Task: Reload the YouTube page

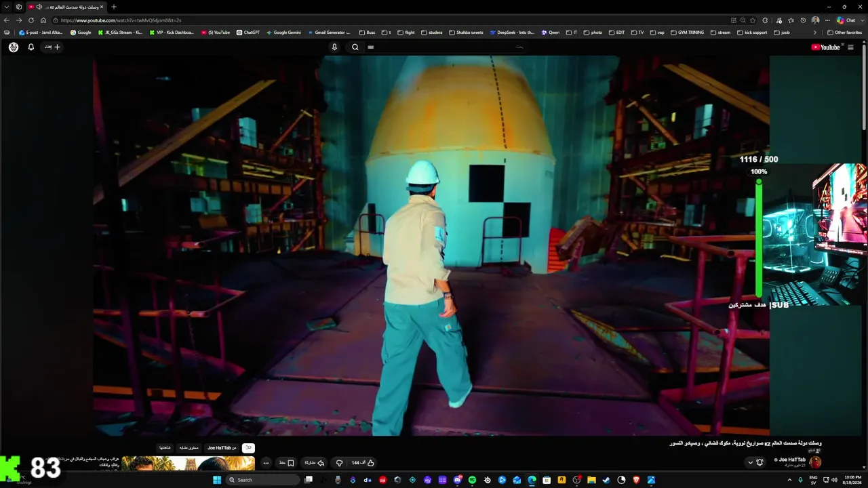Action: coord(31,20)
